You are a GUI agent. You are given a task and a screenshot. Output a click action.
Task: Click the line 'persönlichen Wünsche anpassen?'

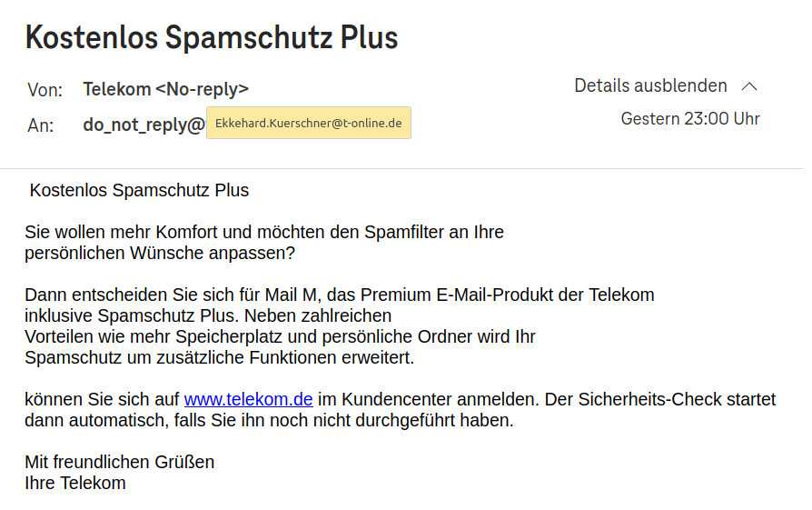(160, 253)
